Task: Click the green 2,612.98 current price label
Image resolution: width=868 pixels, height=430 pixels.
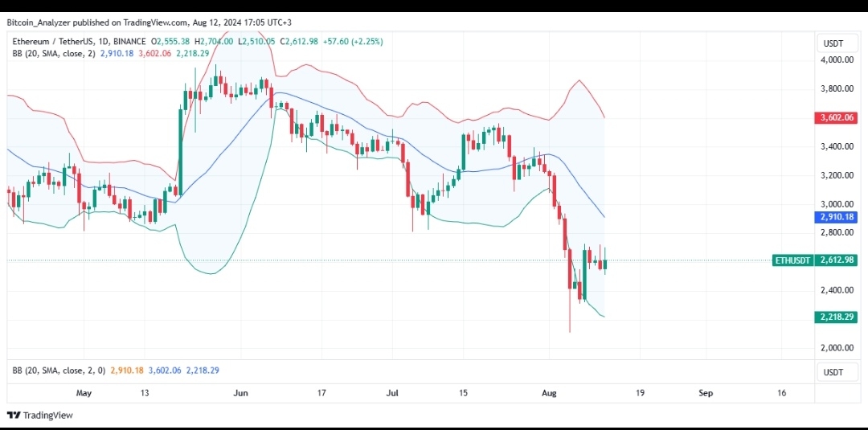Action: tap(836, 260)
